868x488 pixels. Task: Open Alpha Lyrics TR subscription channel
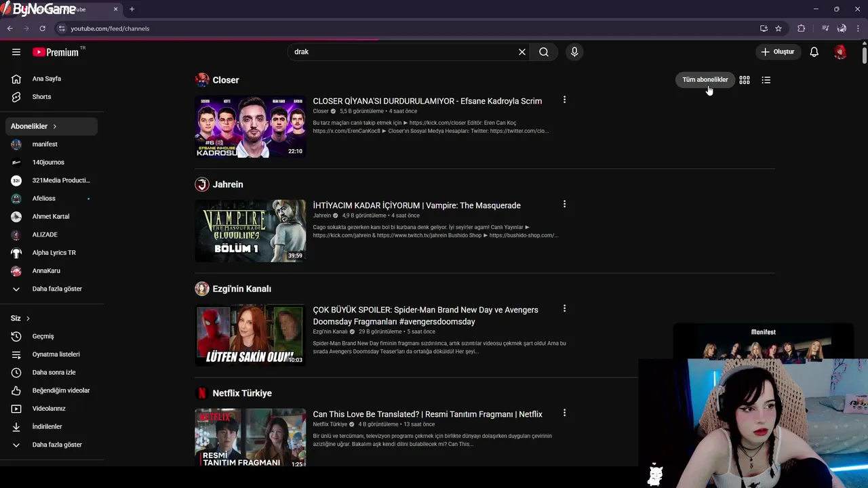tap(52, 252)
